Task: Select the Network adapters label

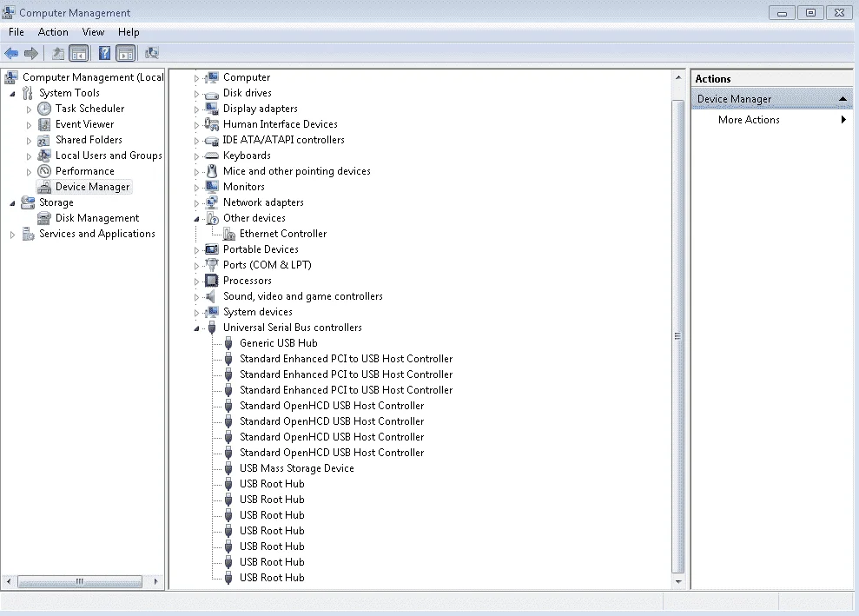Action: point(263,202)
